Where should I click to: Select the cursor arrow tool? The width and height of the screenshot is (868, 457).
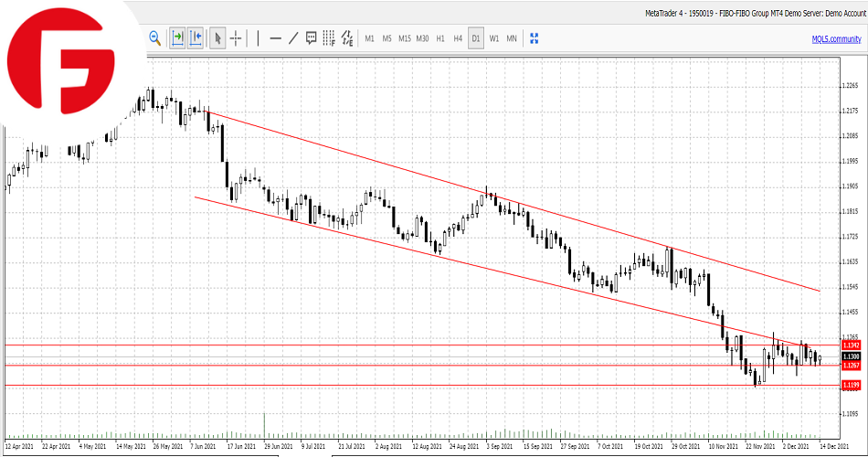click(x=217, y=37)
